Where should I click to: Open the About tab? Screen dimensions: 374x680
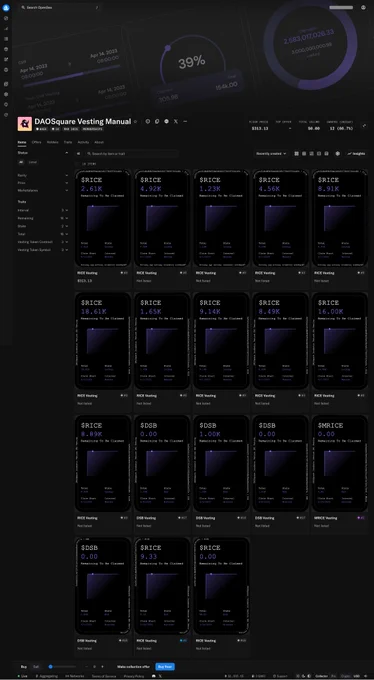click(99, 142)
